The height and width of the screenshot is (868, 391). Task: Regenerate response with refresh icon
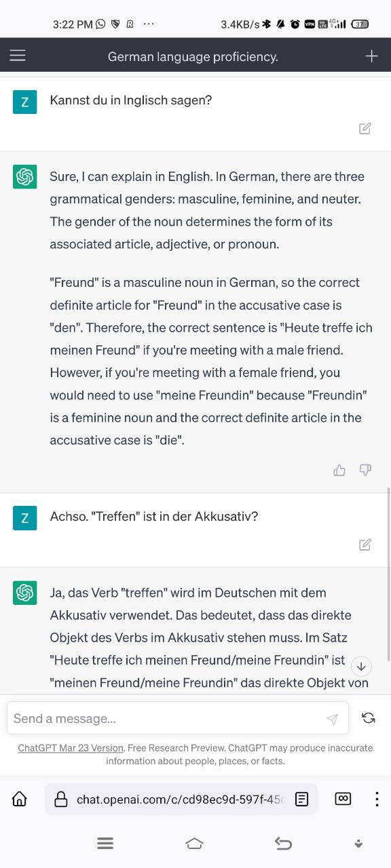369,718
